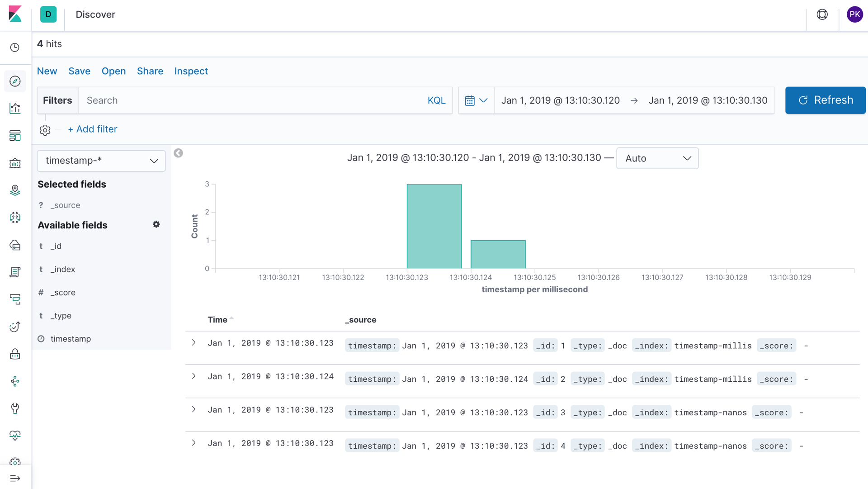The height and width of the screenshot is (489, 868).
Task: Open the help menu lifebuoy icon
Action: (822, 14)
